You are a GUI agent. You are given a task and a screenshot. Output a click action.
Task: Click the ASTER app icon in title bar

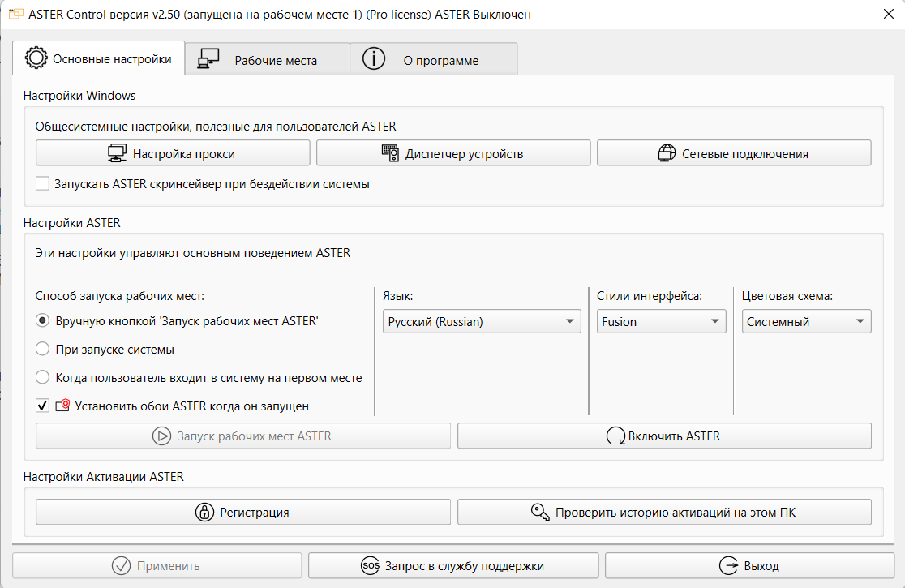pos(16,14)
